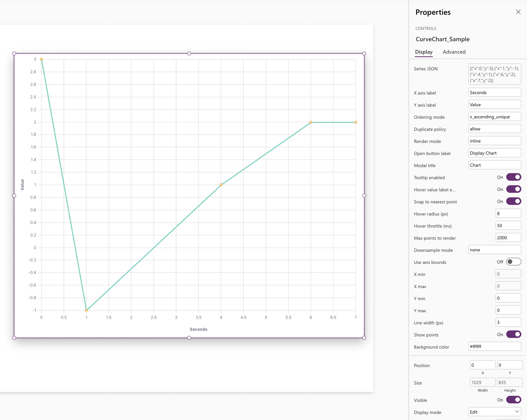The image size is (527, 420).
Task: Click the Value axis title on chart
Action: tap(22, 184)
